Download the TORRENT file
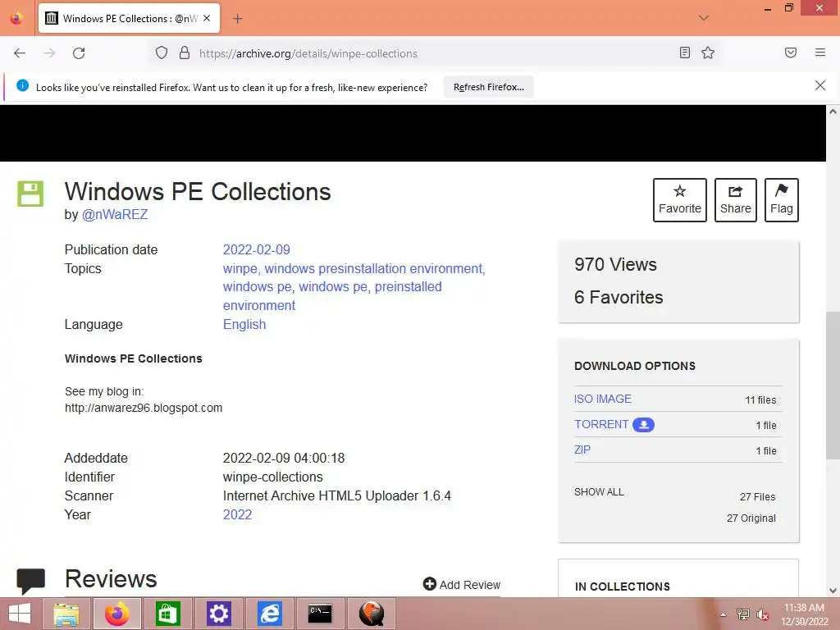Viewport: 840px width, 630px height. click(x=601, y=424)
